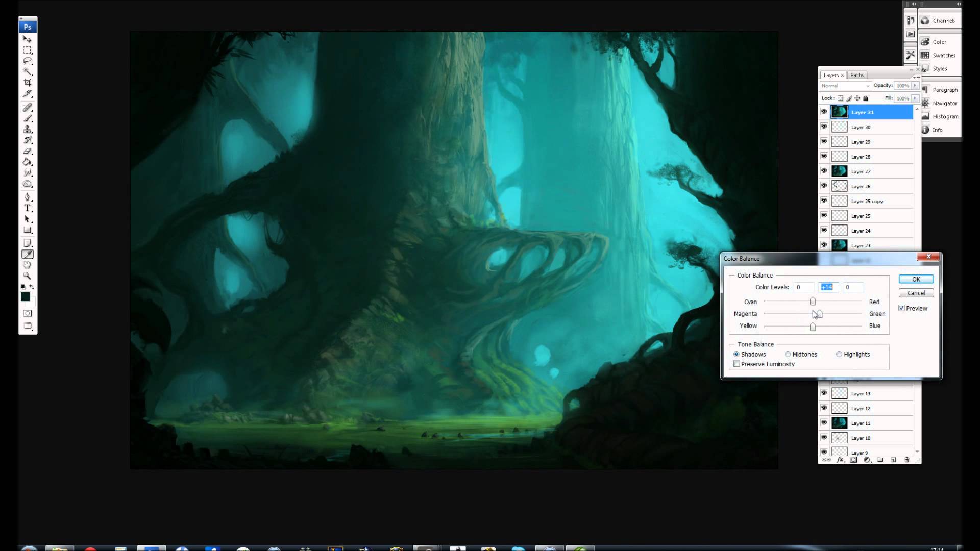
Task: Select the Lasso tool
Action: [x=28, y=61]
